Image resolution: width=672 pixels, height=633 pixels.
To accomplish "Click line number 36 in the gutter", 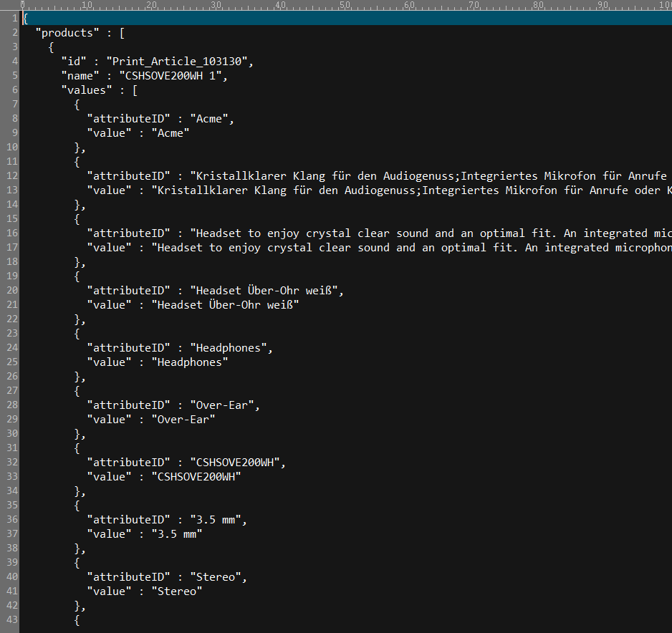I will pos(11,519).
